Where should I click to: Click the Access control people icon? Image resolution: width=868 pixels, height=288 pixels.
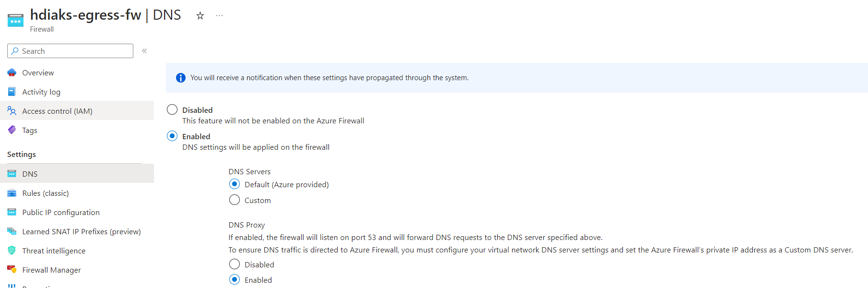coord(12,111)
